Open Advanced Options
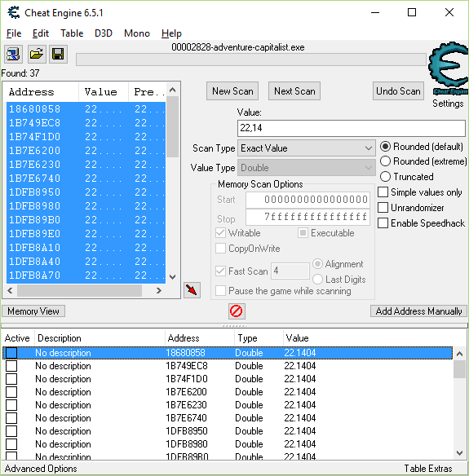Viewport: 469px width, 476px height. click(x=41, y=469)
